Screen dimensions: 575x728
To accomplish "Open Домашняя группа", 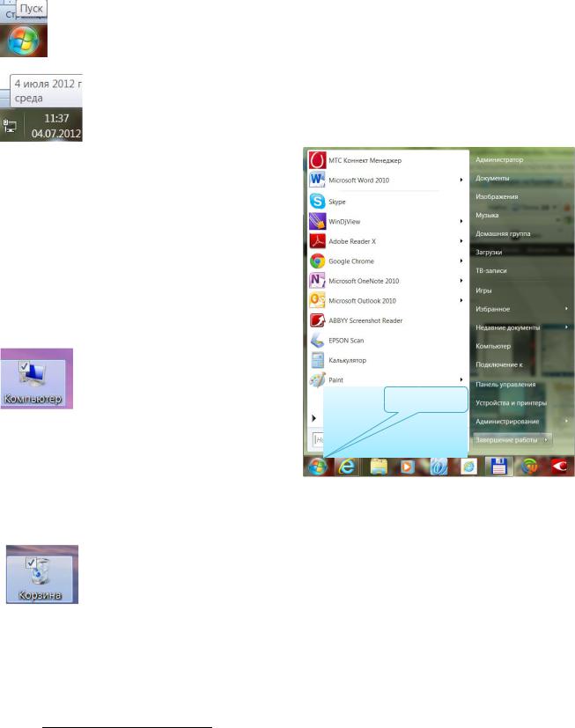I will click(x=503, y=233).
